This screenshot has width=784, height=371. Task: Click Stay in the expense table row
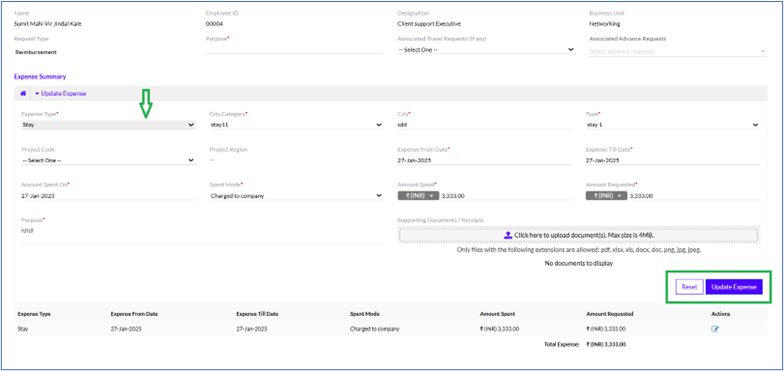[x=23, y=329]
